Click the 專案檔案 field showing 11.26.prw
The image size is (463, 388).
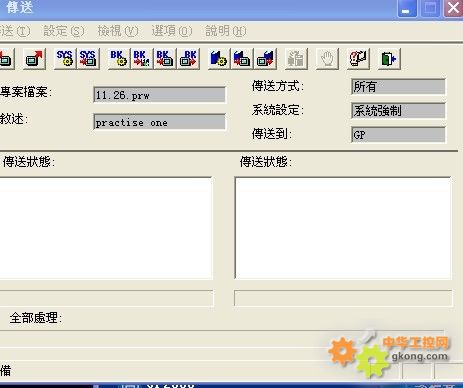point(159,95)
